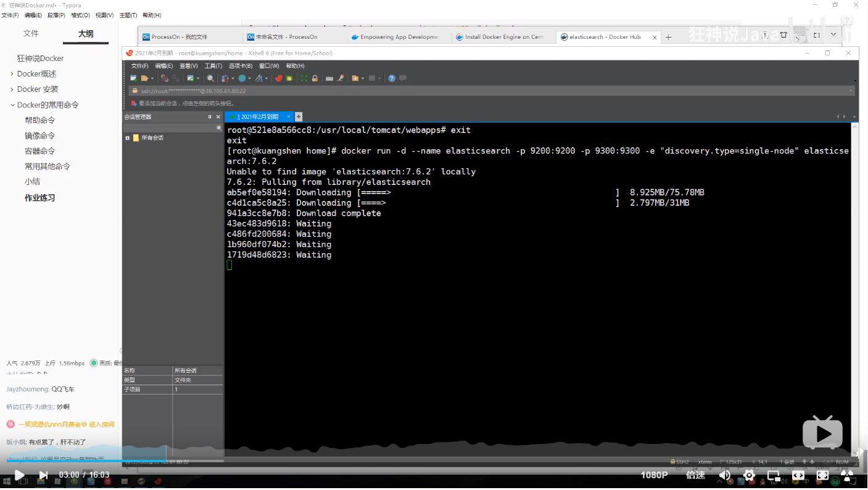Click the session manager search field

coord(173,128)
